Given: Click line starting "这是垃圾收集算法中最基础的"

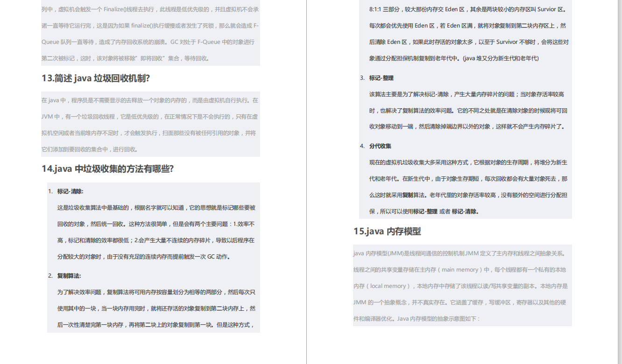Looking at the screenshot, I should coord(156,208).
